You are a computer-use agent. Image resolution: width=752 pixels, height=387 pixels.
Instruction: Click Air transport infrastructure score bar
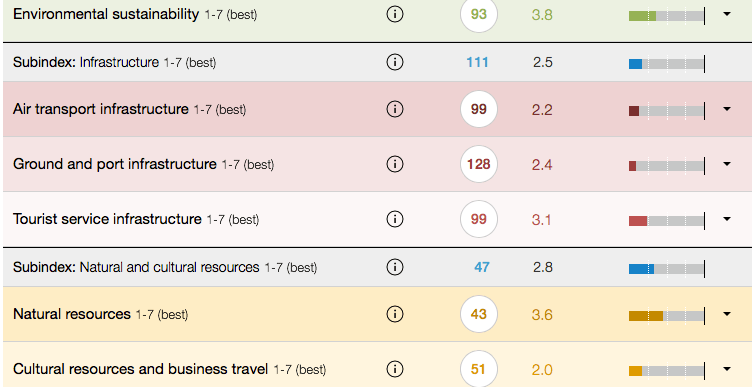pyautogui.click(x=667, y=111)
